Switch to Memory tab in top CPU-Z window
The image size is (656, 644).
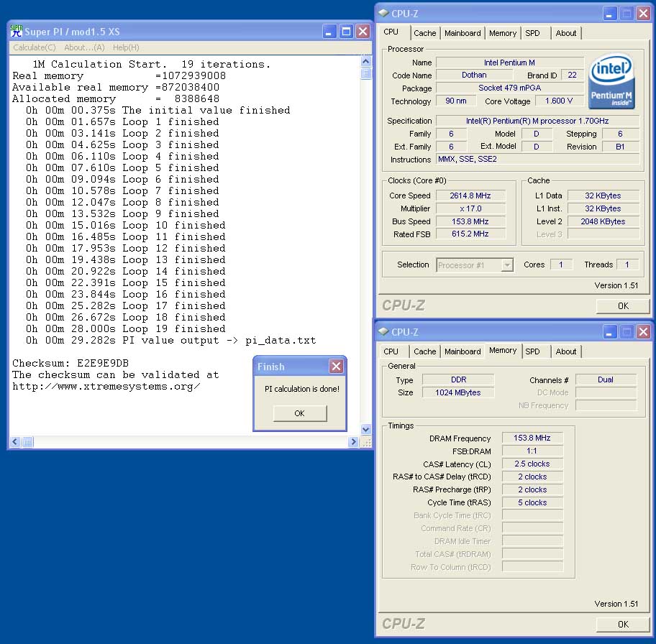click(503, 33)
